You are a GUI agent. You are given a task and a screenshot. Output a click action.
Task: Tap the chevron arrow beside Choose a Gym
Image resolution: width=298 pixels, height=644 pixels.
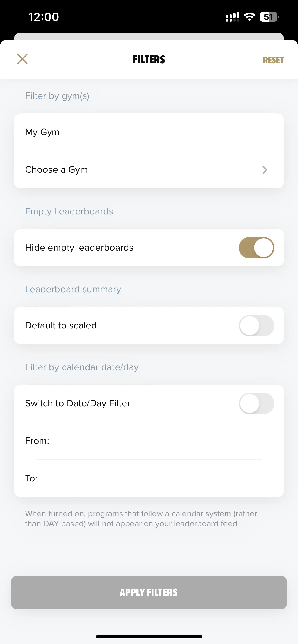click(x=265, y=170)
